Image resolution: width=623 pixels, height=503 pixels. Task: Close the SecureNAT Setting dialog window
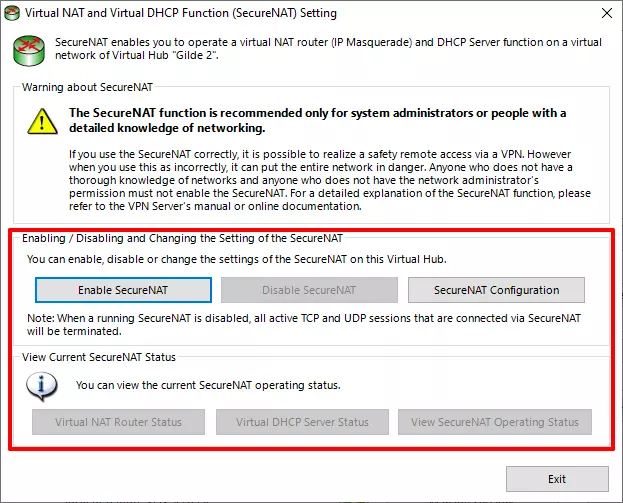[604, 14]
